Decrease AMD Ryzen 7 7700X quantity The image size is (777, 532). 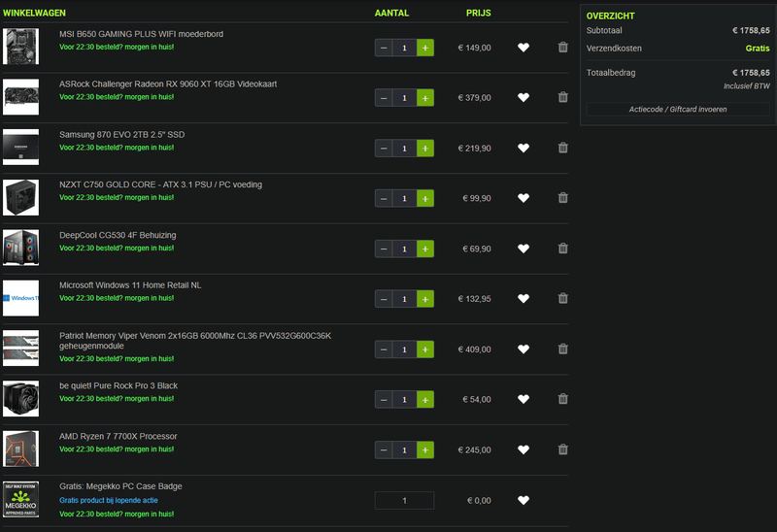[384, 450]
